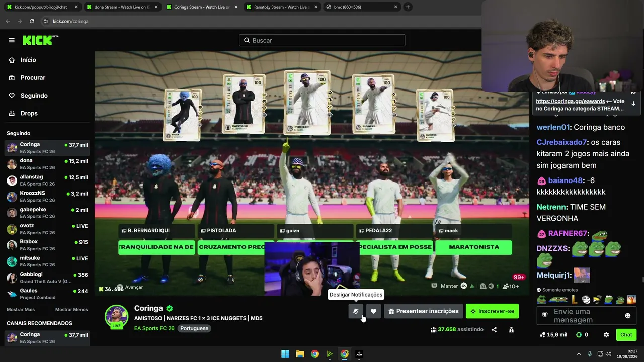Open a new browser tab
This screenshot has height=362, width=644.
click(408, 7)
